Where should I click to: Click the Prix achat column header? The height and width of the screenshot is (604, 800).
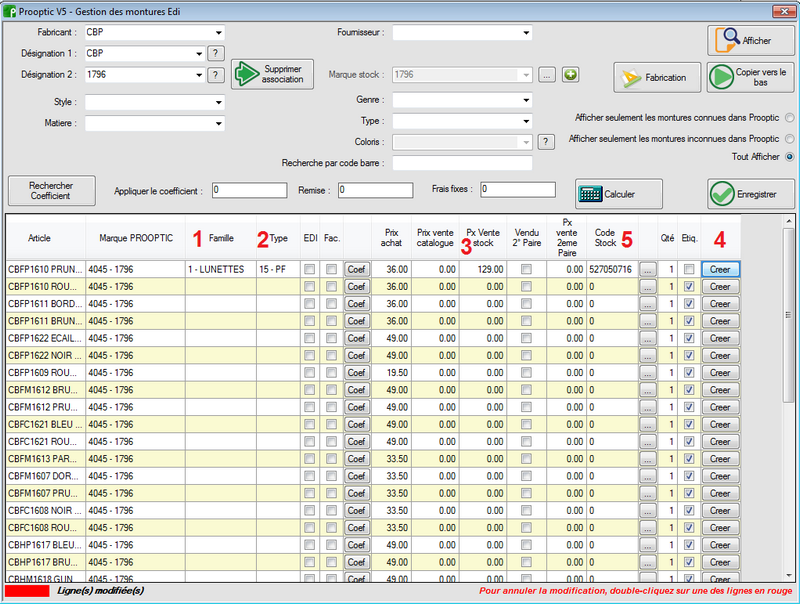pos(391,238)
